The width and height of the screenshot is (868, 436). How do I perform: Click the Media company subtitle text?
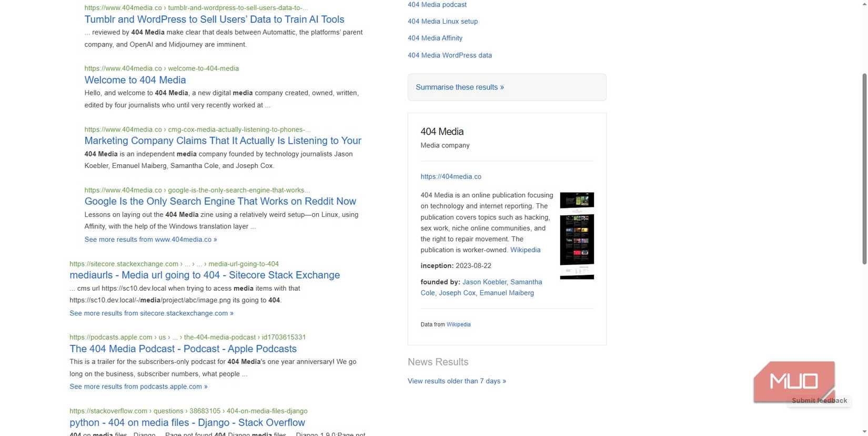tap(445, 145)
